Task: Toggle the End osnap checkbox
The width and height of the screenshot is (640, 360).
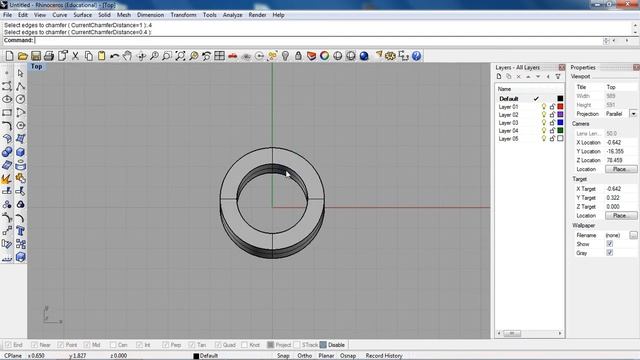Action: pos(8,345)
